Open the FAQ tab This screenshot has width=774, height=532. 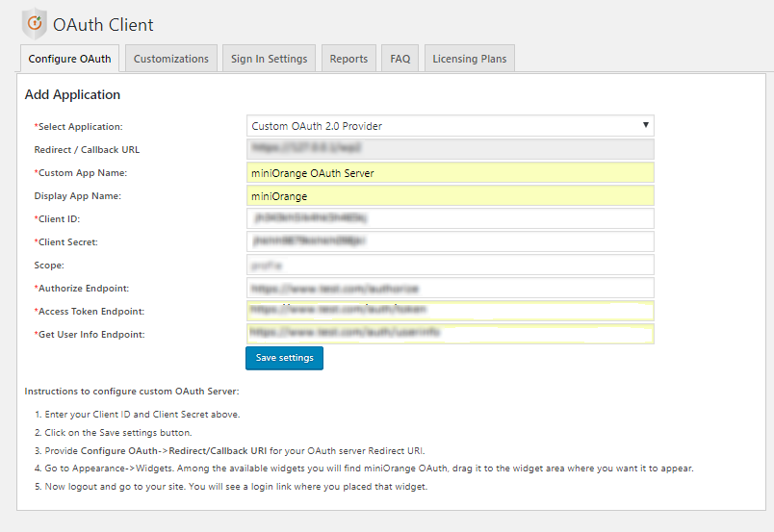coord(400,59)
